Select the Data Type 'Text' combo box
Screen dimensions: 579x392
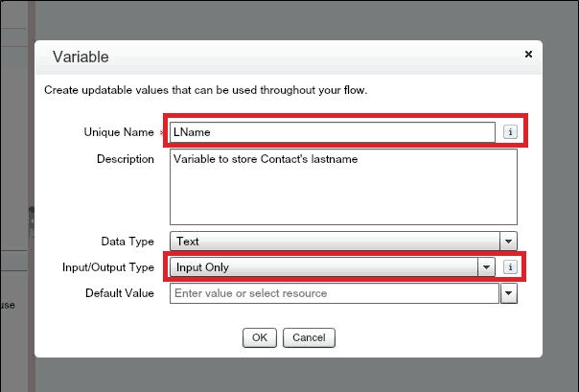click(x=335, y=242)
